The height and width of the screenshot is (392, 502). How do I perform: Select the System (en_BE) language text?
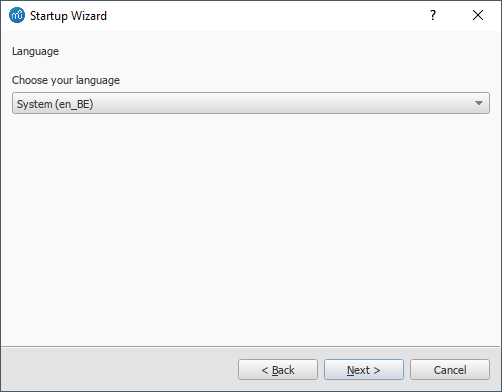tap(55, 104)
